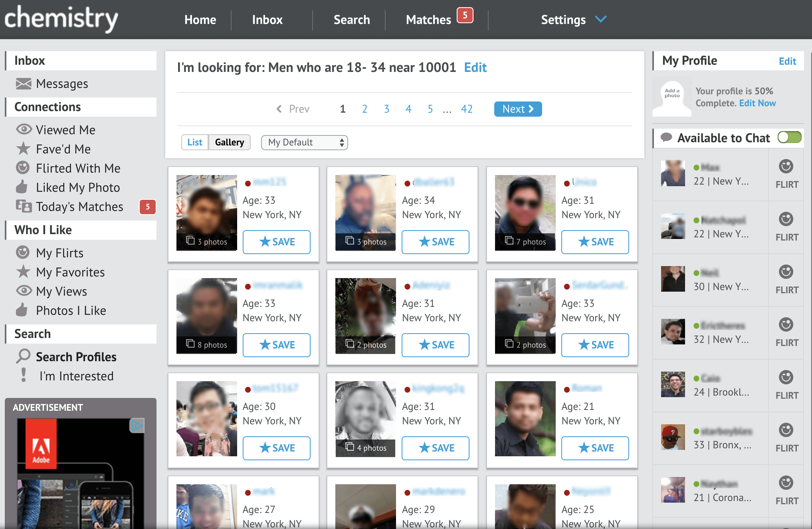This screenshot has height=529, width=812.
Task: Flirt with the 33-year-old Bronx chat user
Action: point(786,438)
